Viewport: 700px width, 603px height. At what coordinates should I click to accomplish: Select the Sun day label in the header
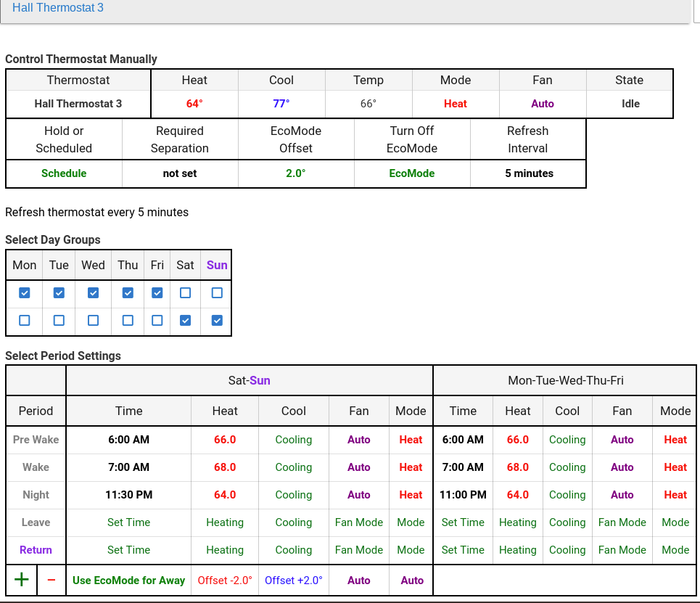coord(216,265)
